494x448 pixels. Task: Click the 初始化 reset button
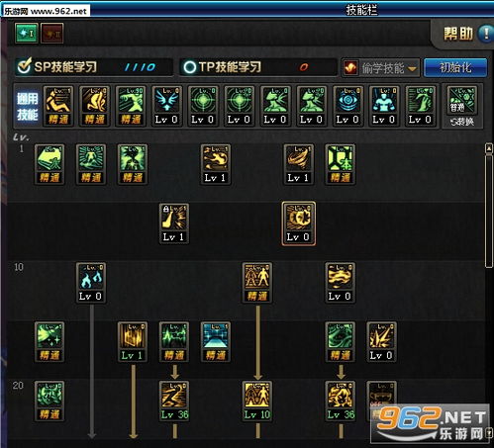click(455, 68)
